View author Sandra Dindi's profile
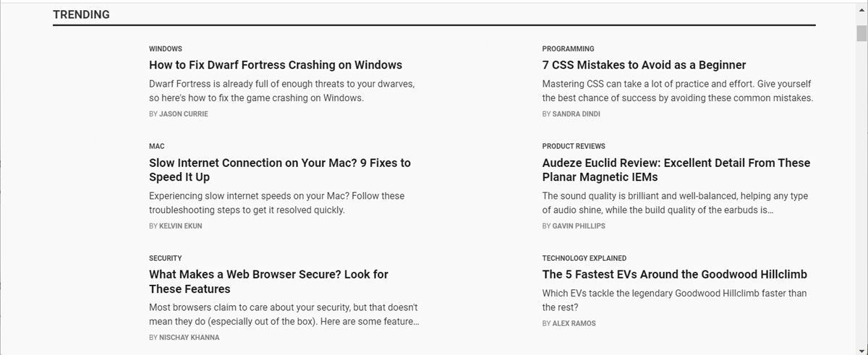 click(576, 114)
